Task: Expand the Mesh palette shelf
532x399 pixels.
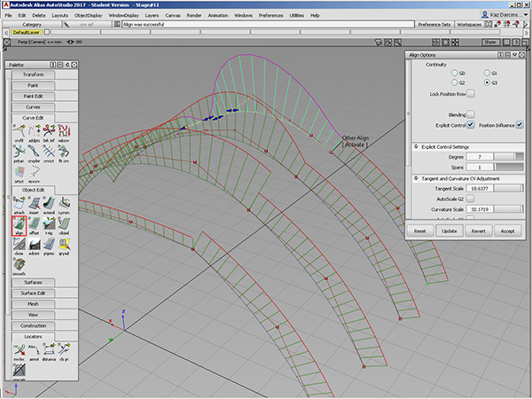Action: pos(34,304)
